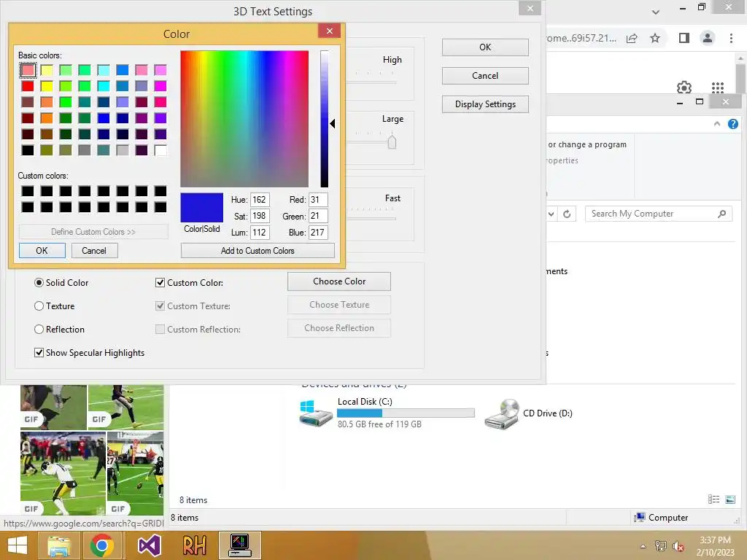
Task: Toggle Show Specular Highlights checkbox
Action: 39,352
